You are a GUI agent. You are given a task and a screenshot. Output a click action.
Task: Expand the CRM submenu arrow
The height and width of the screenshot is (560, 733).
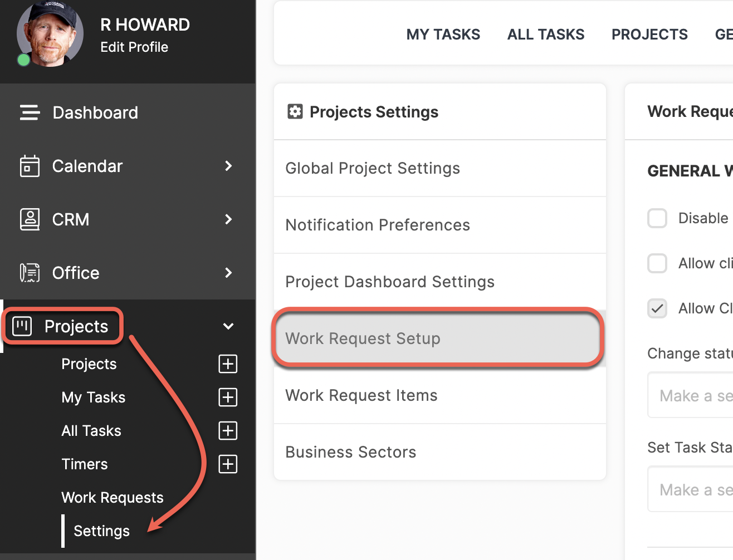228,219
